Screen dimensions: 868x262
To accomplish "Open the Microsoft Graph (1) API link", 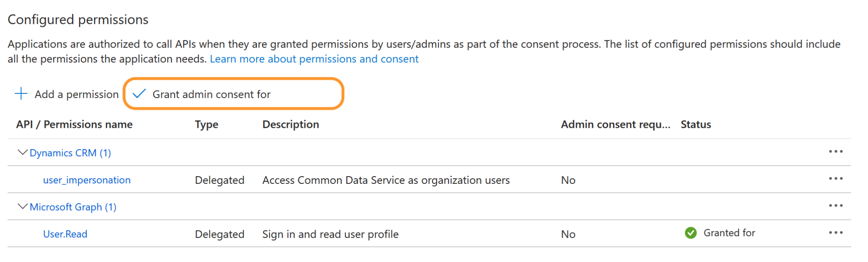I will [73, 207].
